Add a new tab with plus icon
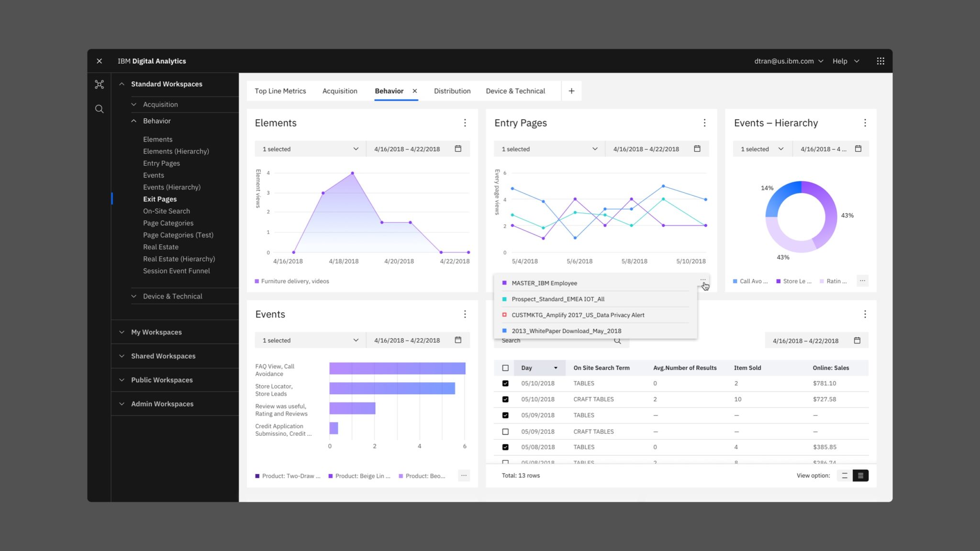Screen dimensions: 980x551 [x=571, y=91]
